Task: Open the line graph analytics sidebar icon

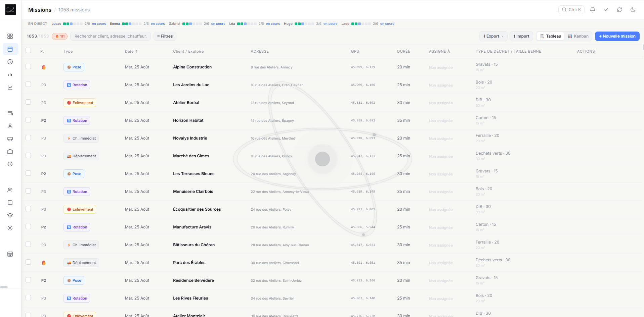Action: click(x=10, y=87)
